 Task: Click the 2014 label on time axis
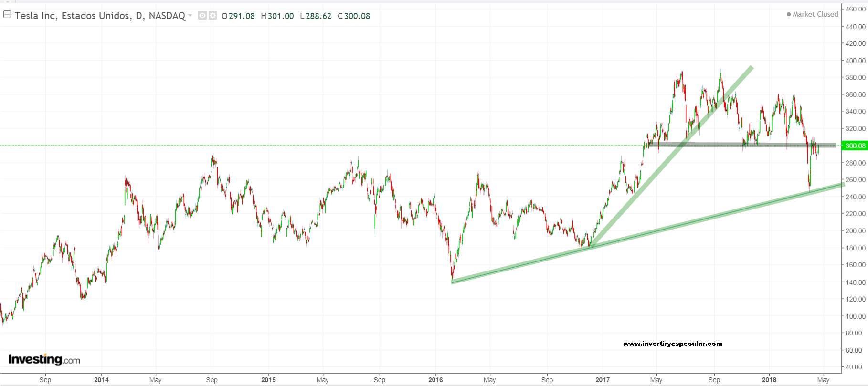pyautogui.click(x=101, y=380)
